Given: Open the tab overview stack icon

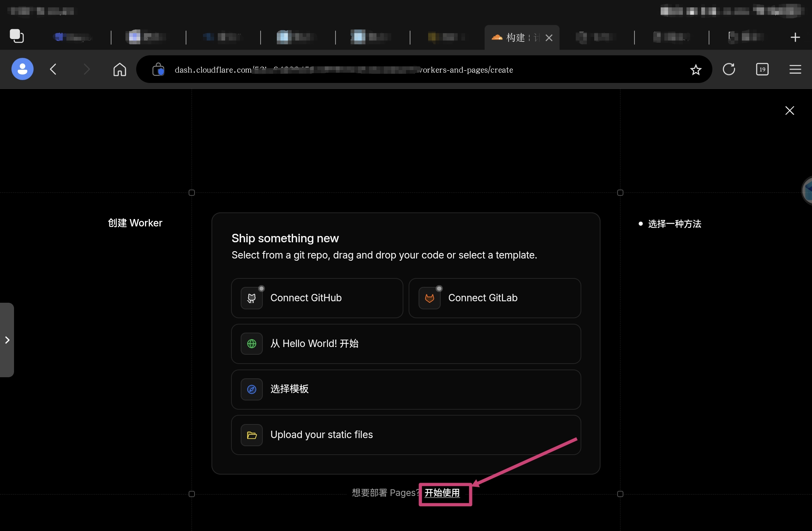Looking at the screenshot, I should (x=17, y=36).
